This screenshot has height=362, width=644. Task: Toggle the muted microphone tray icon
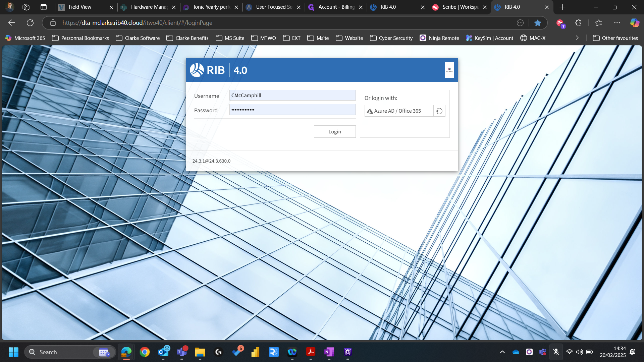pos(556,352)
